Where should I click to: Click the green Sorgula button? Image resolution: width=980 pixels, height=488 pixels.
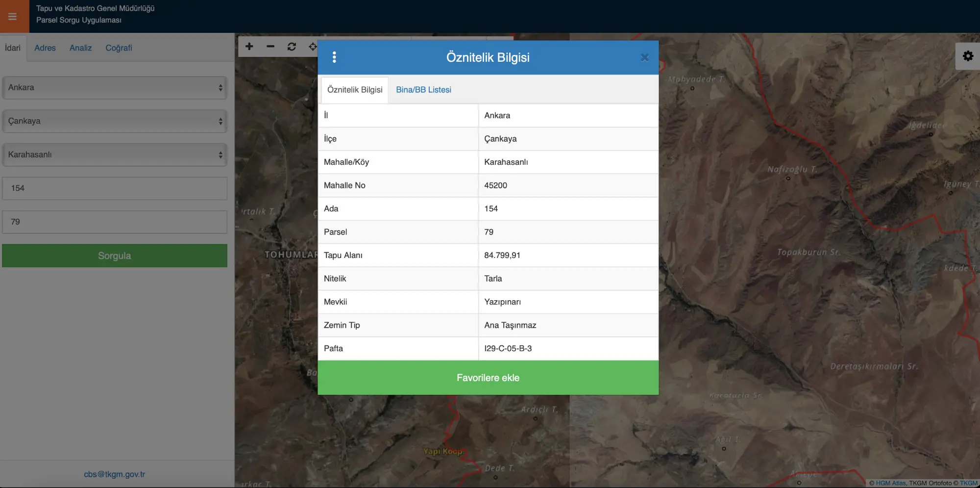[115, 256]
